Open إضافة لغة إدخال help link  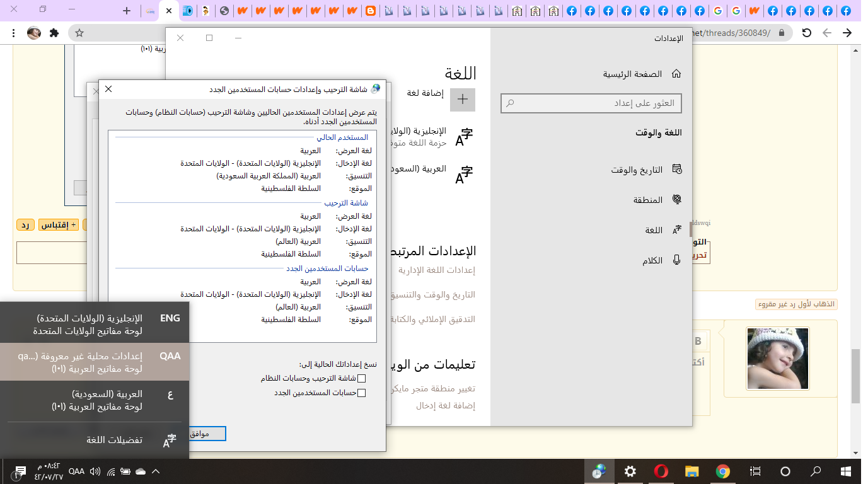tap(445, 405)
